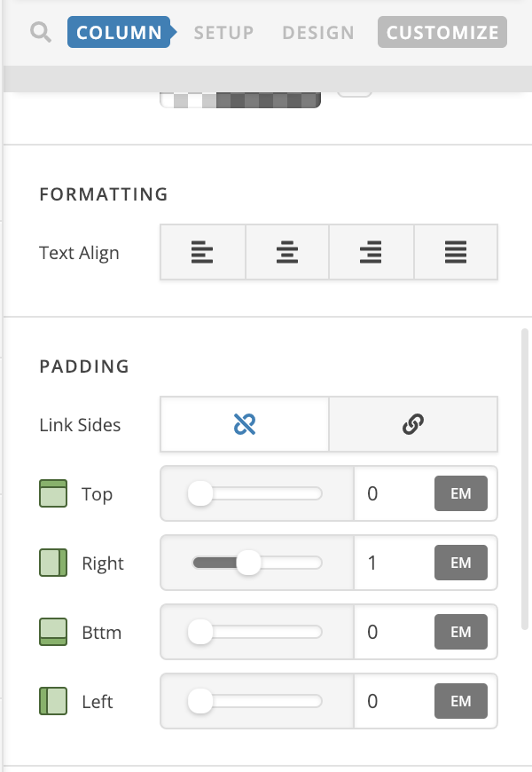532x772 pixels.
Task: Click the Right padding slider handle
Action: pos(248,563)
